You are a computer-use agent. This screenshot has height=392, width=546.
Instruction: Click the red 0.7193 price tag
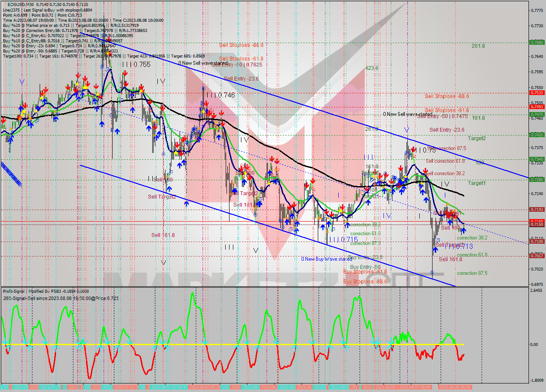click(536, 209)
